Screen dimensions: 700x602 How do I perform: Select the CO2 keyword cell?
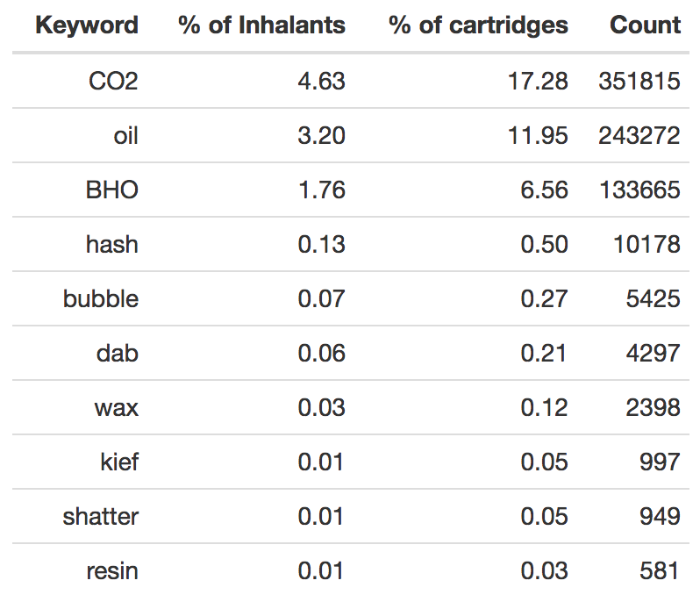point(113,82)
